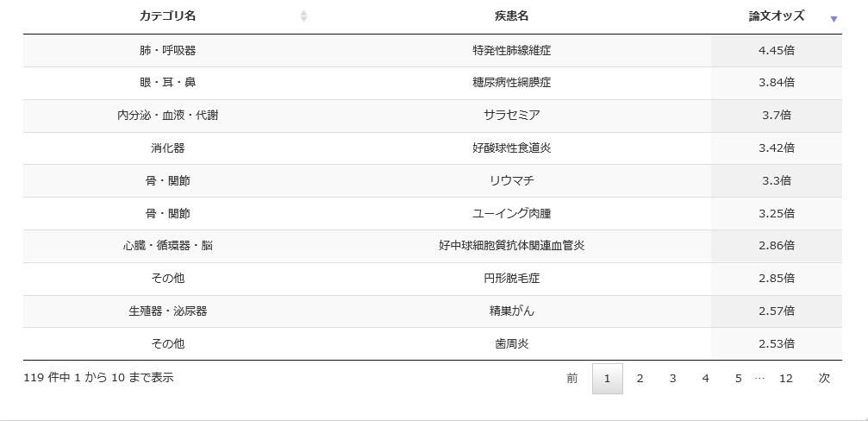This screenshot has height=421, width=868.
Task: Go to page 3
Action: point(672,379)
